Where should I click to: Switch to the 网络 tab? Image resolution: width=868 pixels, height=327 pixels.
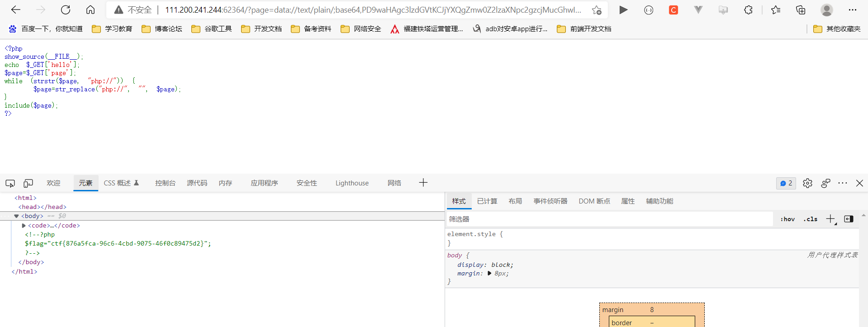pyautogui.click(x=394, y=183)
